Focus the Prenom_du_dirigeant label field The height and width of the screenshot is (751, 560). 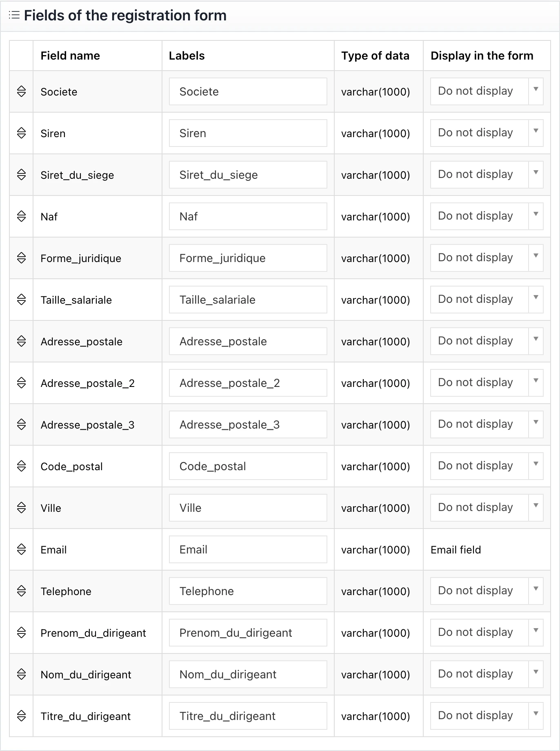pos(248,633)
